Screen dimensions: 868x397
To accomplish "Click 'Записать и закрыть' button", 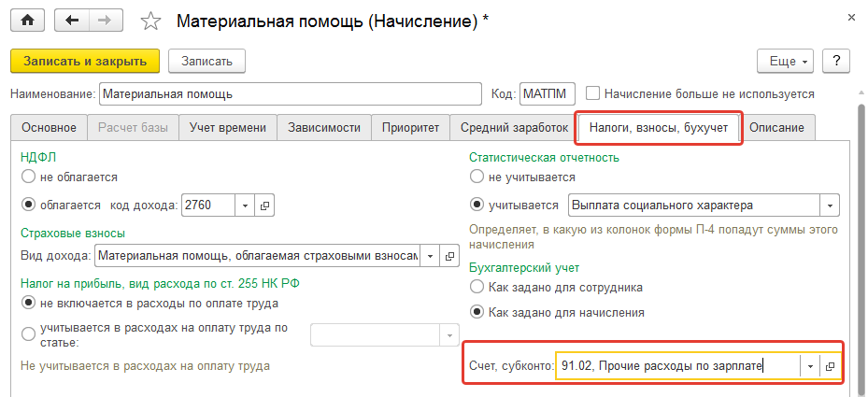I will point(85,61).
